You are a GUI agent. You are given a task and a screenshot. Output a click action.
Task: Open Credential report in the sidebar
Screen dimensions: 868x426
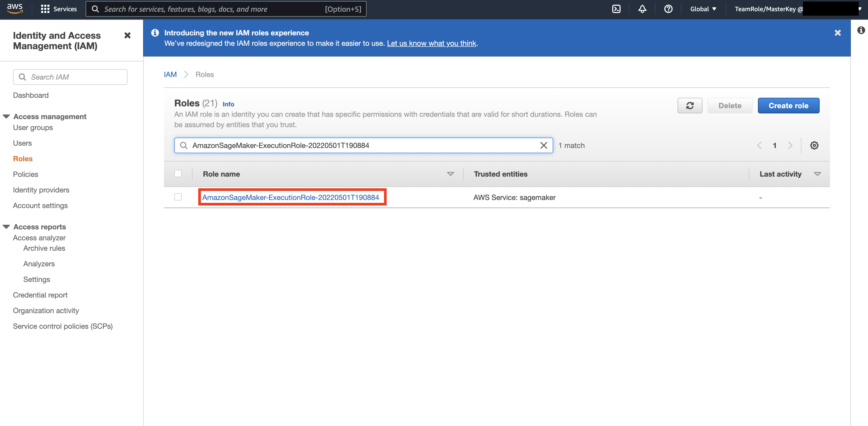[40, 295]
